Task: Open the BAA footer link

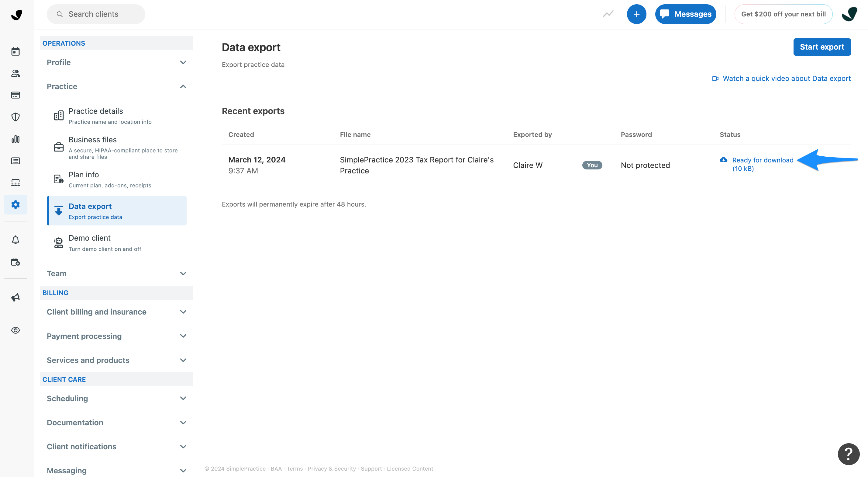Action: point(276,468)
